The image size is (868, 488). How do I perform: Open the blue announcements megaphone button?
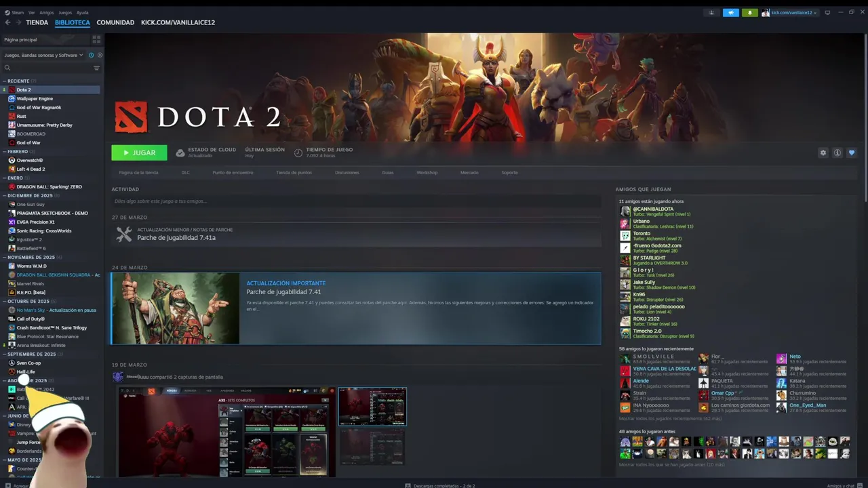(x=730, y=12)
